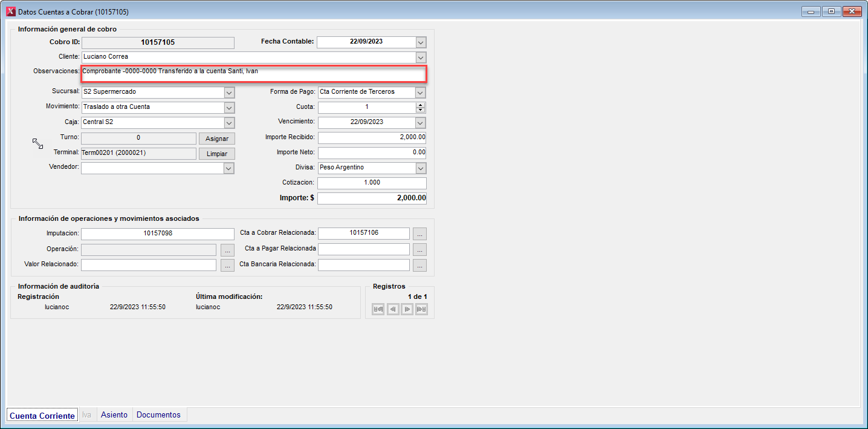Increase the Cuota value with up arrow

[x=421, y=105]
